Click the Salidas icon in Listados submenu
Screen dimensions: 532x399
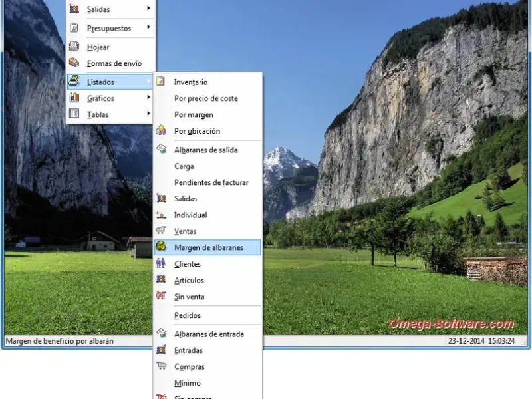click(161, 198)
